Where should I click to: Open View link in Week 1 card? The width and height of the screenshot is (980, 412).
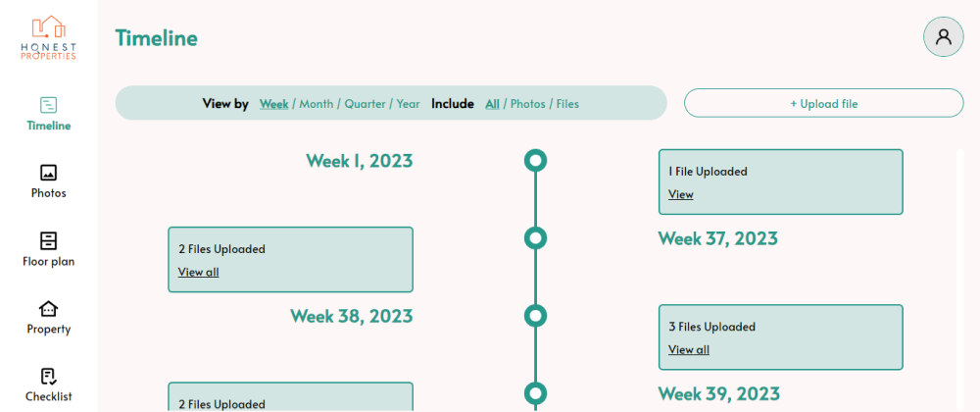[681, 194]
